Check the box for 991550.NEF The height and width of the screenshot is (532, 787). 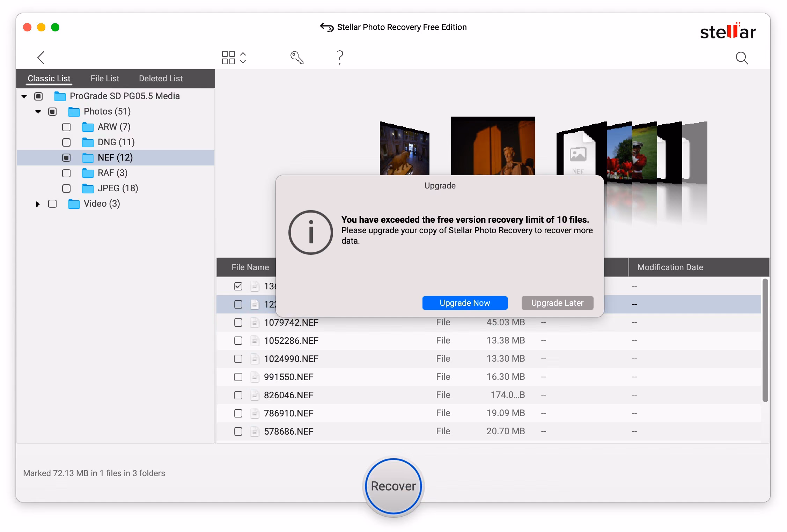[x=238, y=377]
